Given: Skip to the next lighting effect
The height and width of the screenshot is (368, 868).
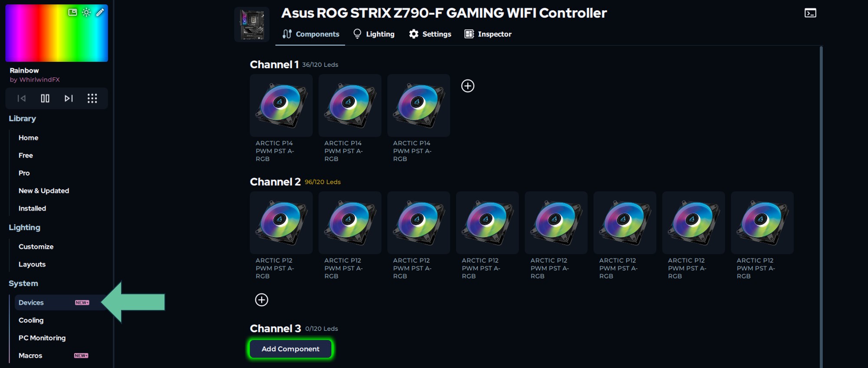Looking at the screenshot, I should pos(69,98).
